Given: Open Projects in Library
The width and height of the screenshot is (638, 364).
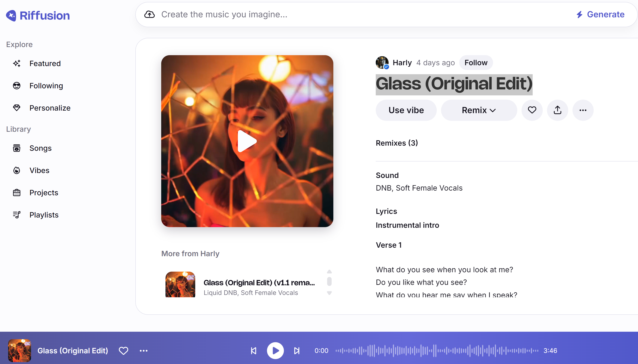Looking at the screenshot, I should click(x=35, y=193).
